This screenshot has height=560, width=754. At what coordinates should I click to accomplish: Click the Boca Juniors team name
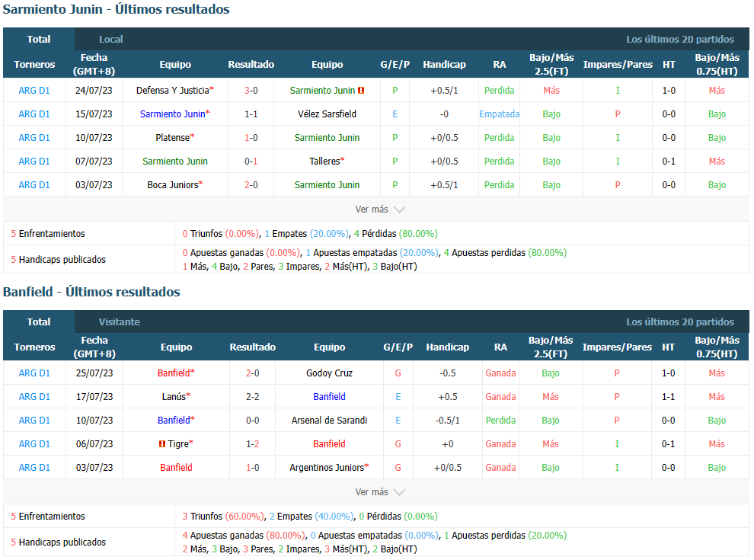pyautogui.click(x=173, y=184)
